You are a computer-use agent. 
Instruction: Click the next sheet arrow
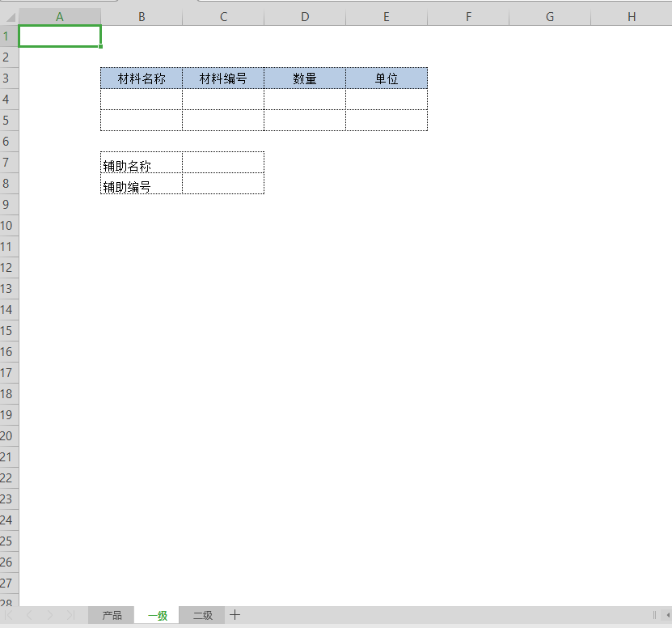click(x=50, y=616)
